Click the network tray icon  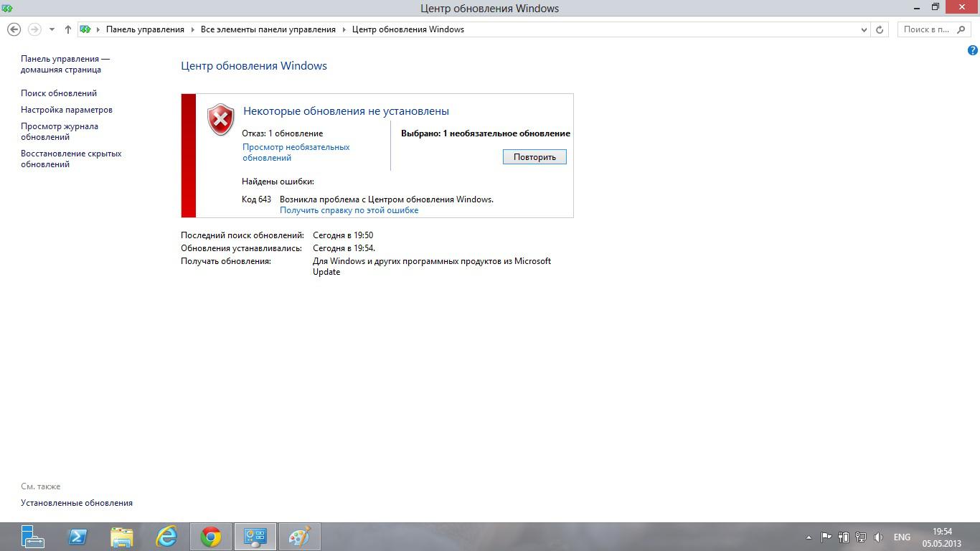(x=861, y=537)
